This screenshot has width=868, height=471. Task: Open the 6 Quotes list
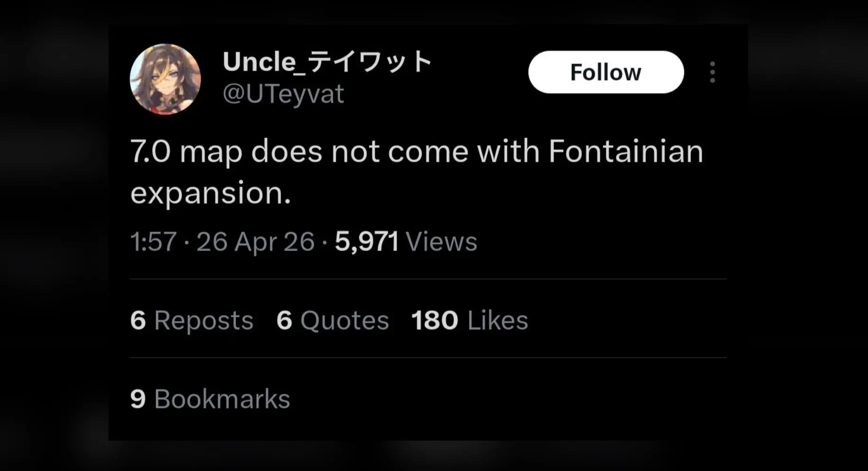(333, 320)
